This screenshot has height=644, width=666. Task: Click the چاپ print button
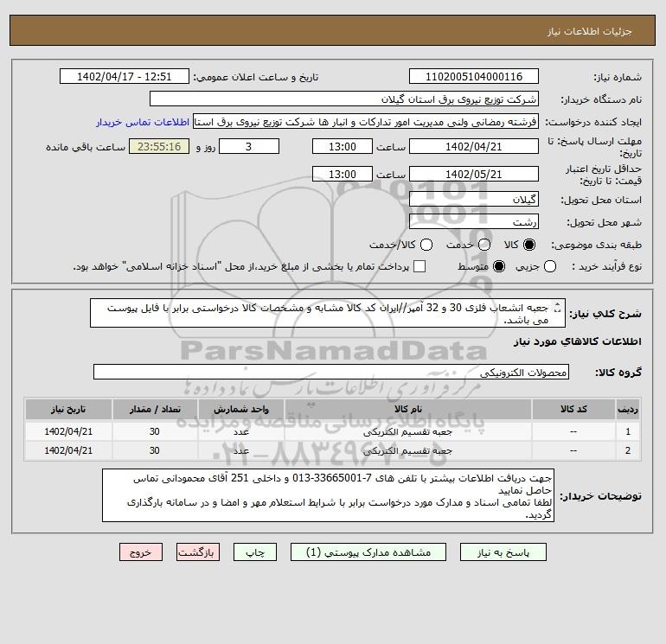pyautogui.click(x=255, y=552)
